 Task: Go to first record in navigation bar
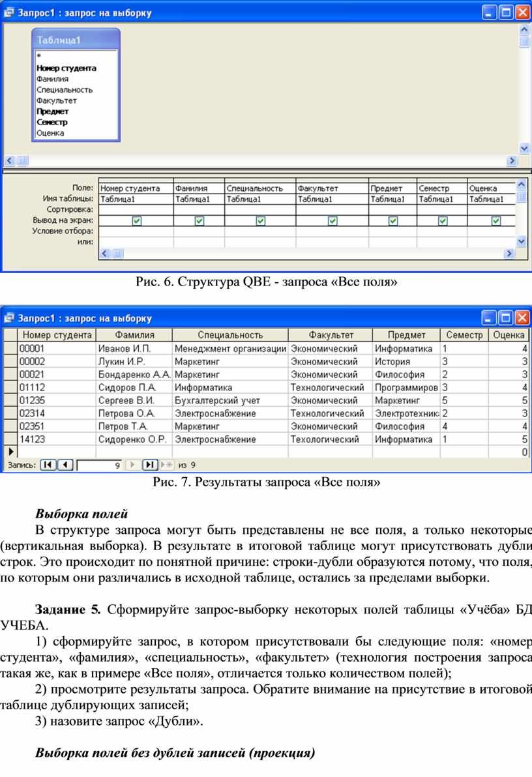coord(48,465)
